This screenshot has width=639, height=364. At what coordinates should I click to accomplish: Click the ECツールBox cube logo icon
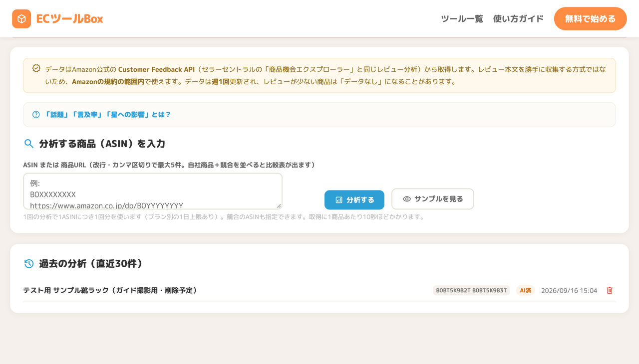pos(21,19)
